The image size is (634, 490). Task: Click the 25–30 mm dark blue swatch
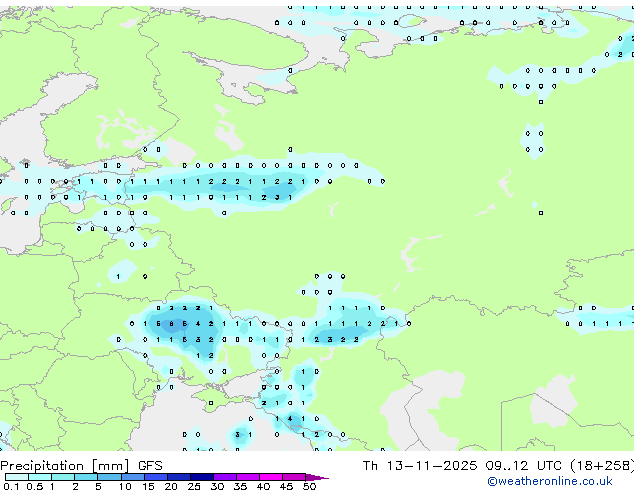(202, 477)
